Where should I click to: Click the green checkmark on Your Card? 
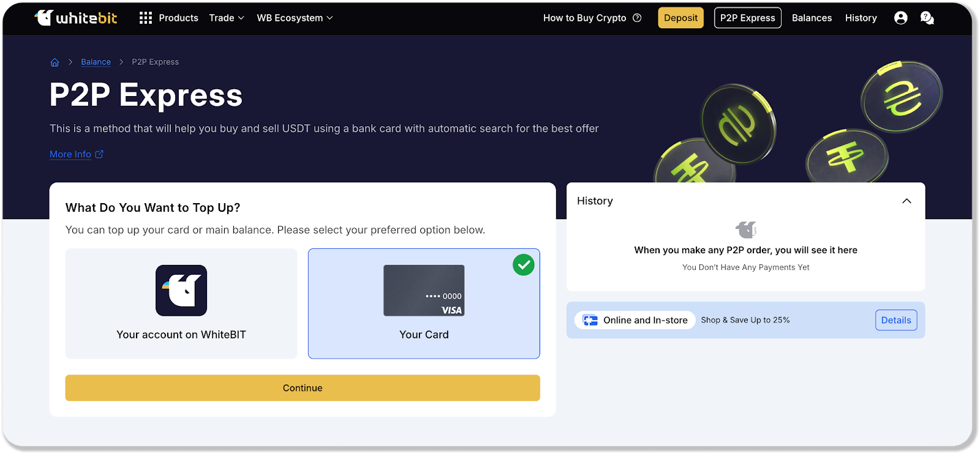tap(523, 265)
